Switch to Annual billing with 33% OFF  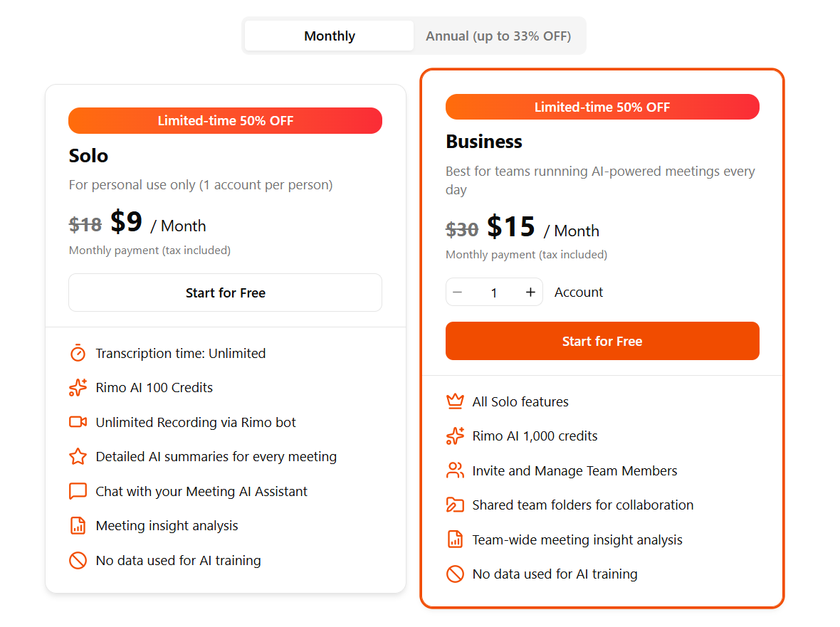click(x=498, y=36)
